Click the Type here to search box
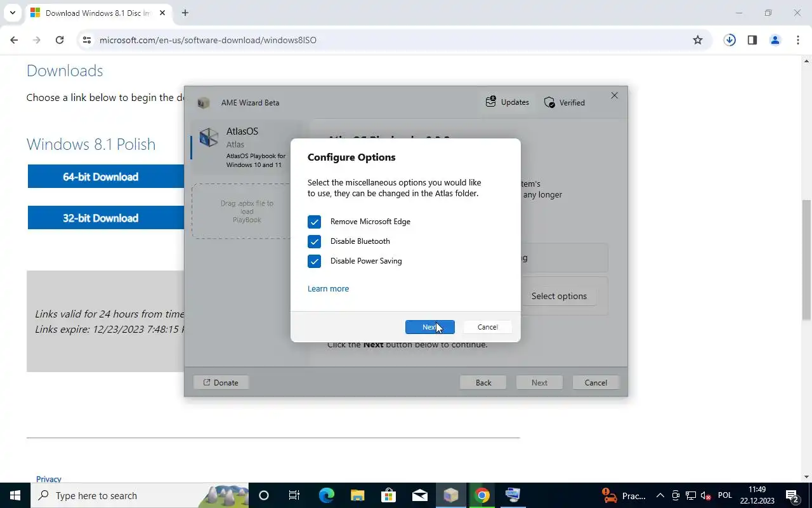The width and height of the screenshot is (812, 508). 140,495
